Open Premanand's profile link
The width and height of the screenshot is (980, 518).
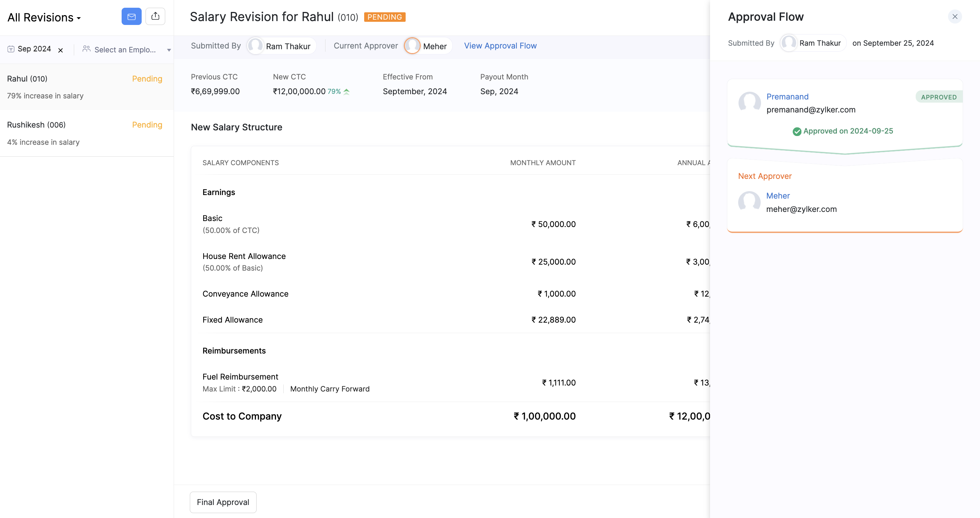787,97
